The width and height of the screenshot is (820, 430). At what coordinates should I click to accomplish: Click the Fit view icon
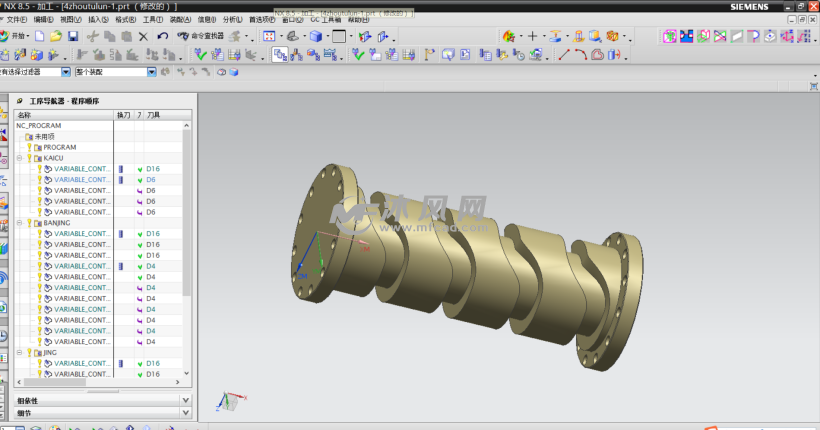click(269, 36)
